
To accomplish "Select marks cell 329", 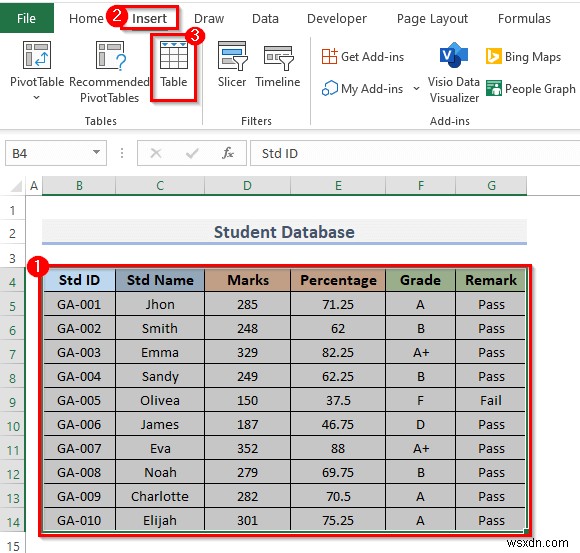I will (247, 352).
